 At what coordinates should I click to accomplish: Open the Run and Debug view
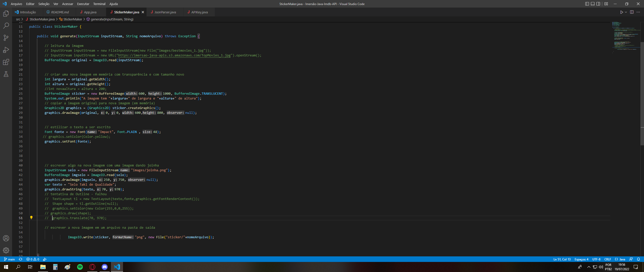click(x=6, y=50)
